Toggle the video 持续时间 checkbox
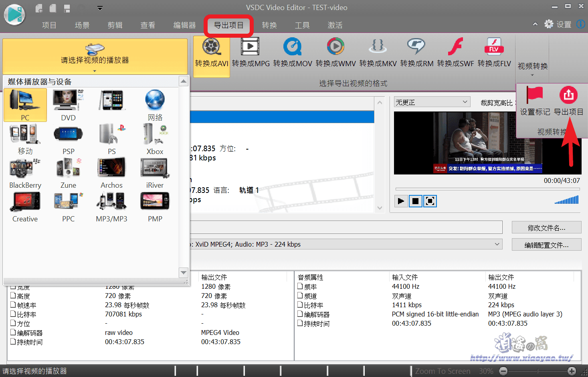Screen dimensions: 588x377 pos(13,342)
